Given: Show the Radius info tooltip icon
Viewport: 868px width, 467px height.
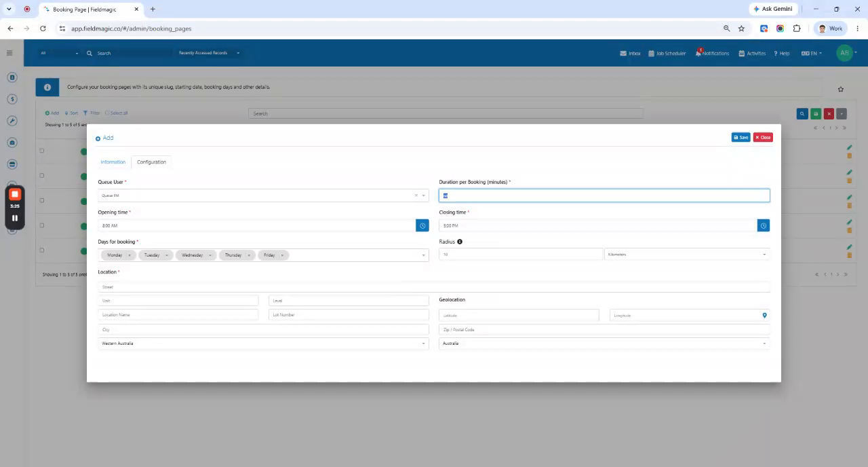Looking at the screenshot, I should [460, 242].
